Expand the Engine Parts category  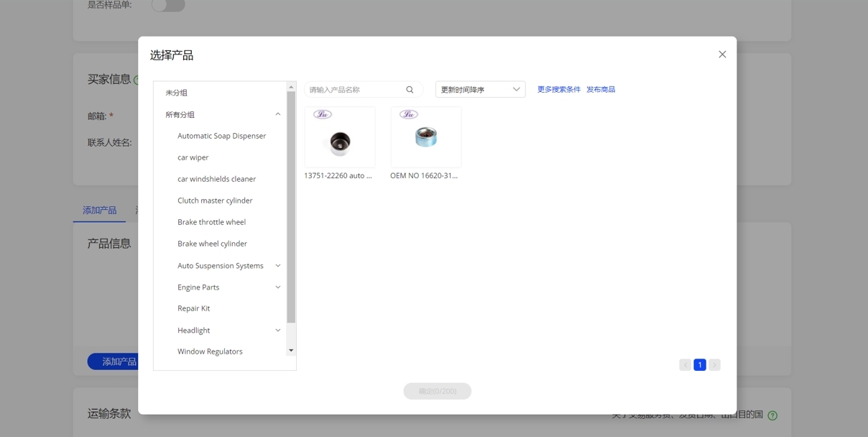tap(278, 287)
